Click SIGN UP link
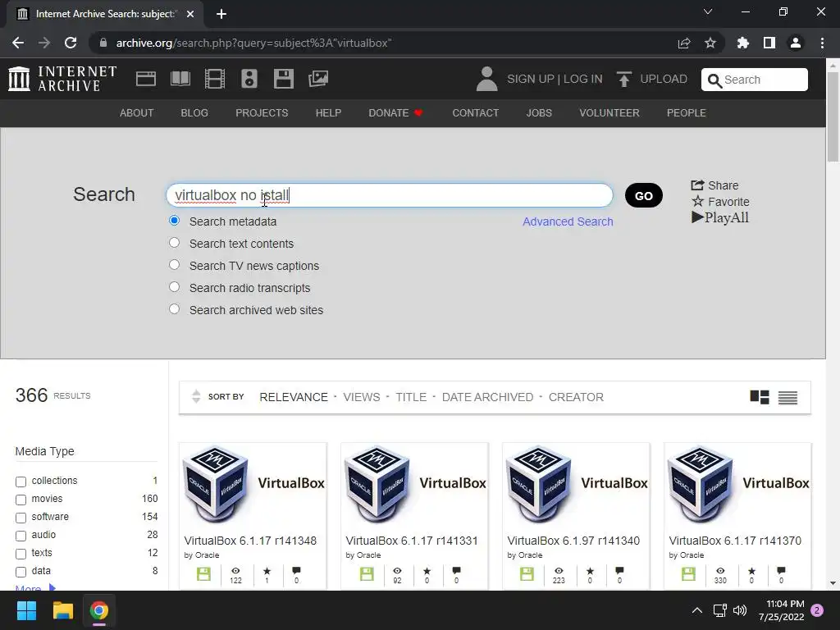The width and height of the screenshot is (840, 630). pyautogui.click(x=531, y=79)
